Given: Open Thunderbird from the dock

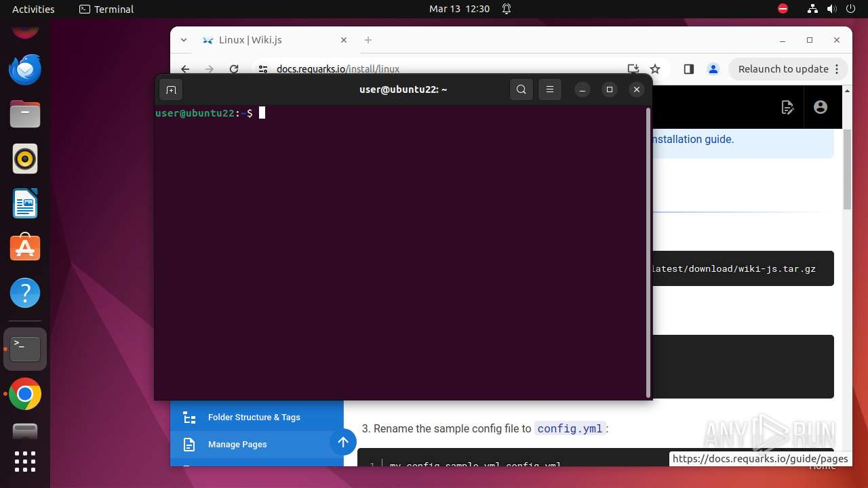Looking at the screenshot, I should click(25, 69).
